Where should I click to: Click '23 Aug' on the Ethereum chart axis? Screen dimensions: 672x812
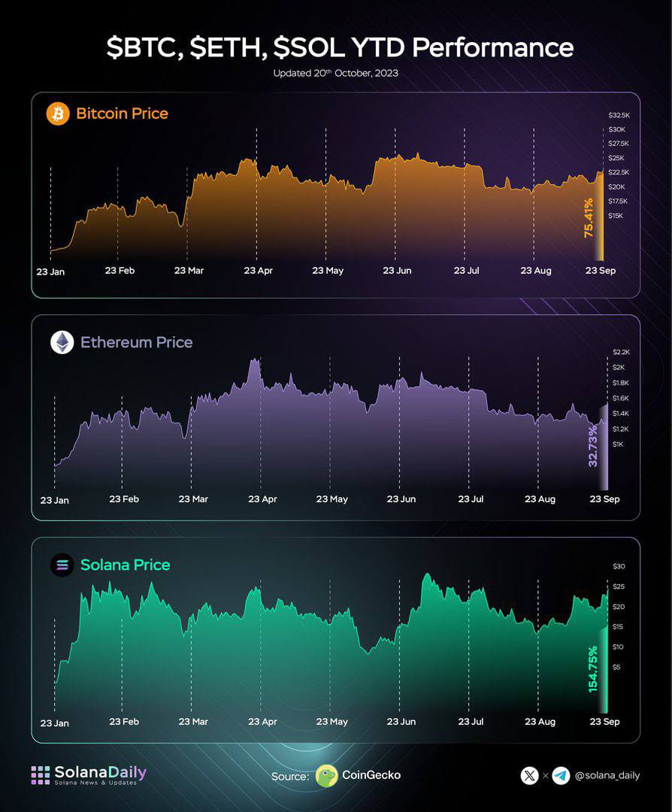pyautogui.click(x=540, y=498)
